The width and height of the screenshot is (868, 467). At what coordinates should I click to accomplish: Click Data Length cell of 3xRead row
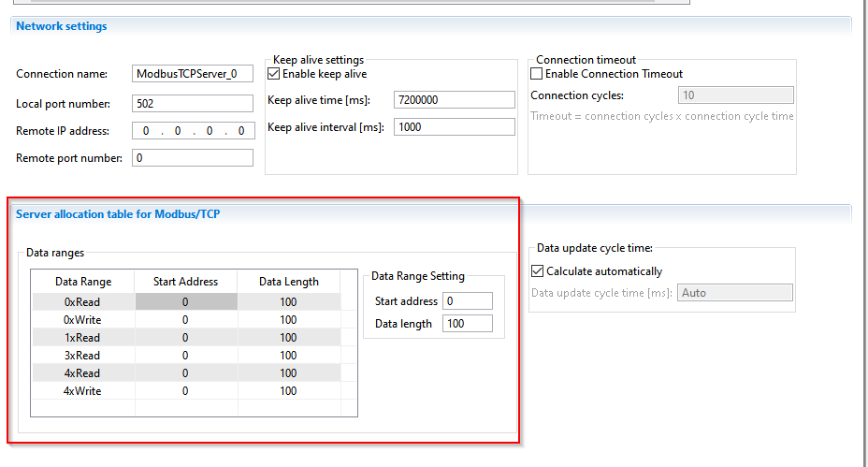click(289, 355)
